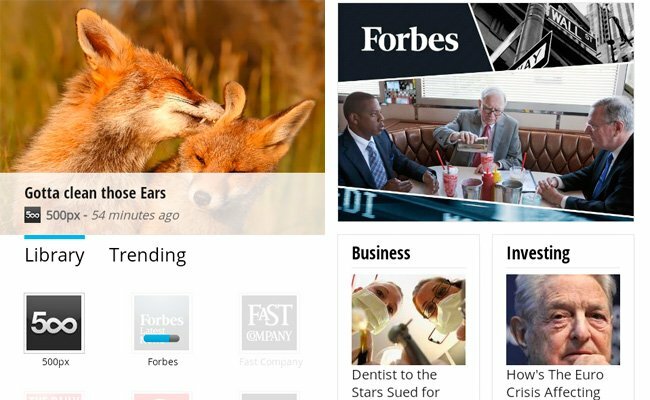This screenshot has width=650, height=400.
Task: Open the Business section heading
Action: click(x=381, y=253)
